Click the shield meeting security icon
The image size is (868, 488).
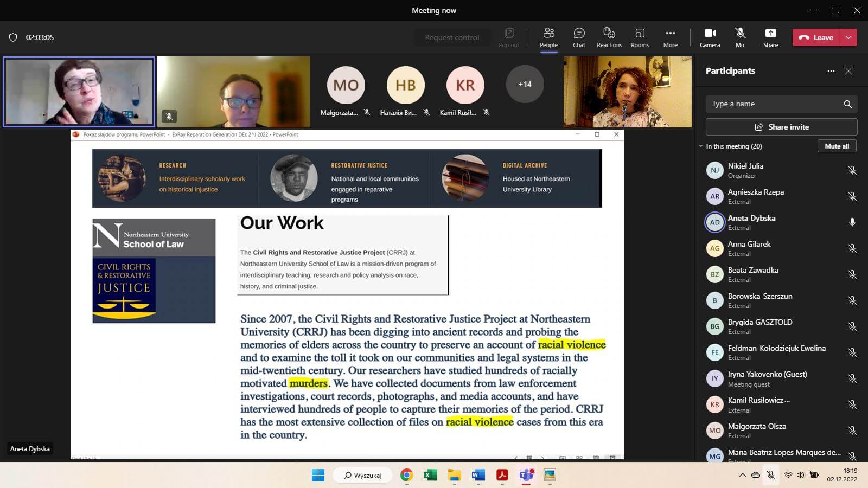13,37
